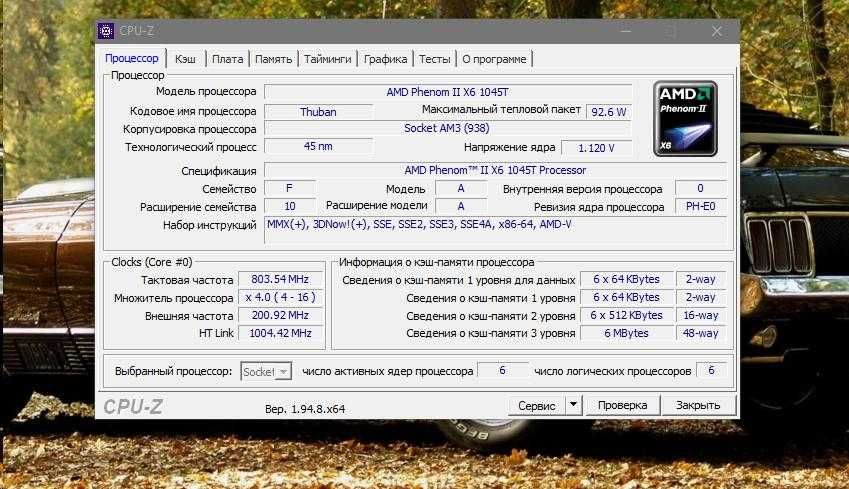Image resolution: width=849 pixels, height=489 pixels.
Task: Click the package field Socket AM3 (938)
Action: (448, 128)
